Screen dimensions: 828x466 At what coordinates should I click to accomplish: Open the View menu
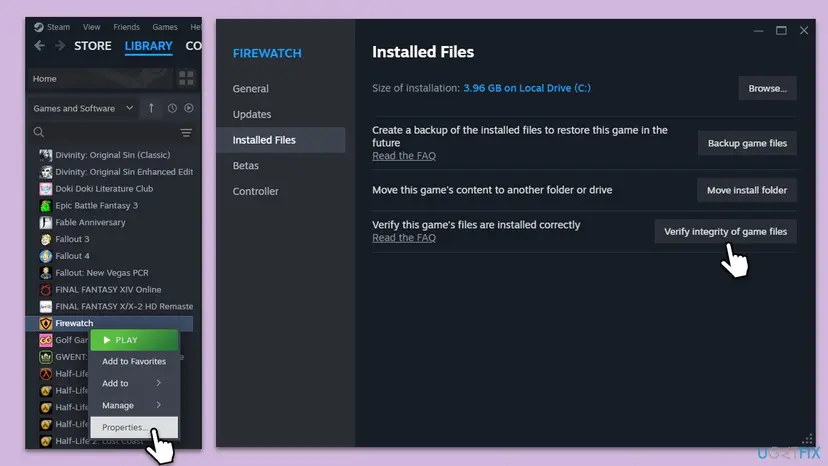pos(91,27)
